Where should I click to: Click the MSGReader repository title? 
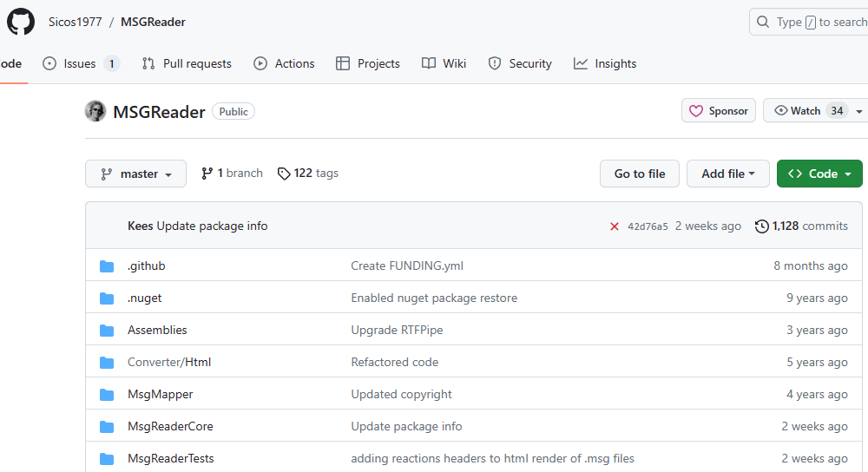(160, 112)
